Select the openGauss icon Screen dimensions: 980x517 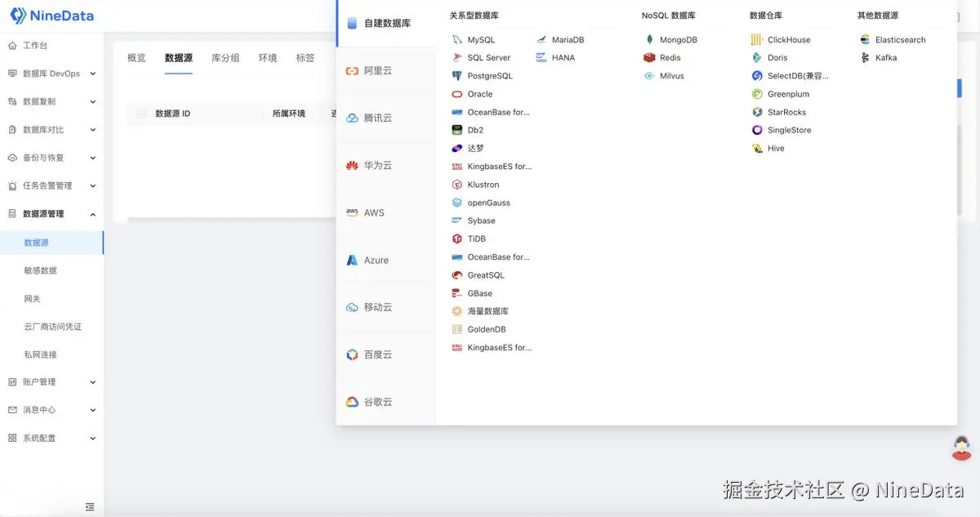tap(457, 203)
